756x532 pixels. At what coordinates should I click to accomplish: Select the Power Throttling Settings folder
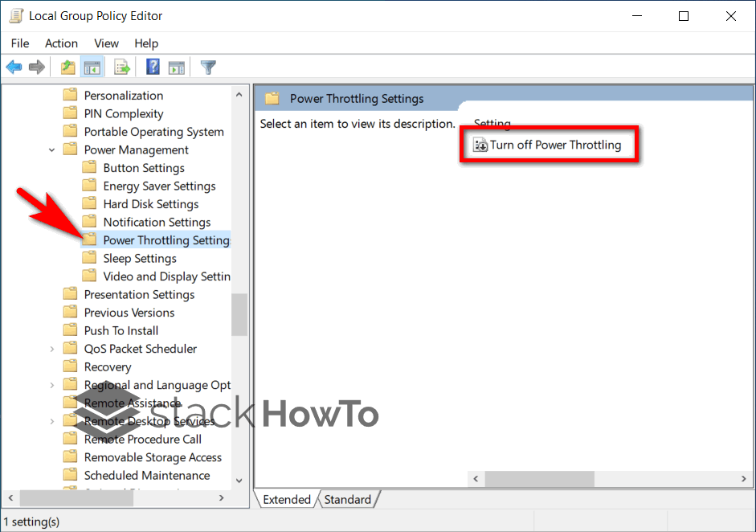161,239
